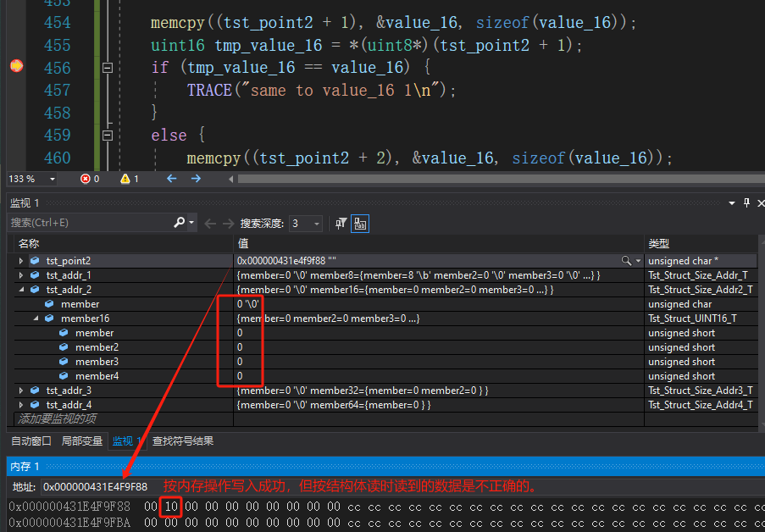Expand the tst_addr_1 watch entry
The width and height of the screenshot is (765, 532).
[x=21, y=275]
